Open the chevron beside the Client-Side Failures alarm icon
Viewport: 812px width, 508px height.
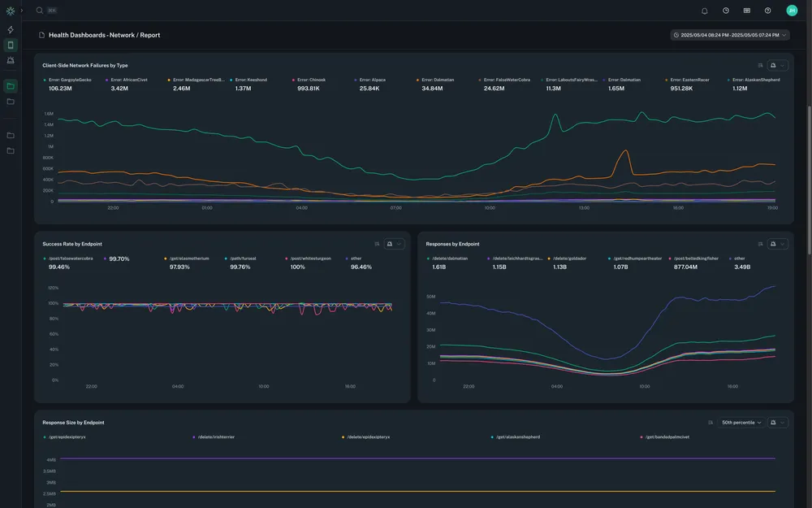point(782,63)
